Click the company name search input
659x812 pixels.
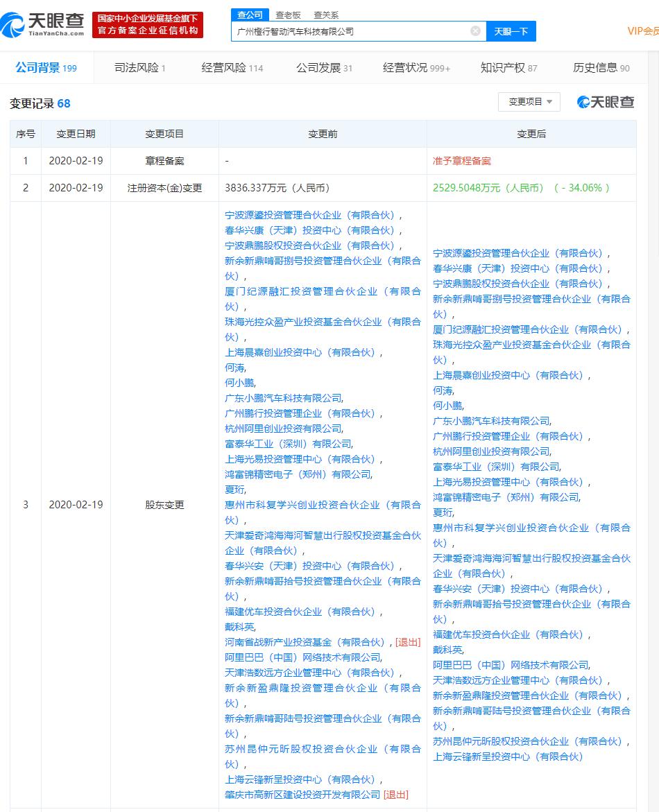[350, 31]
